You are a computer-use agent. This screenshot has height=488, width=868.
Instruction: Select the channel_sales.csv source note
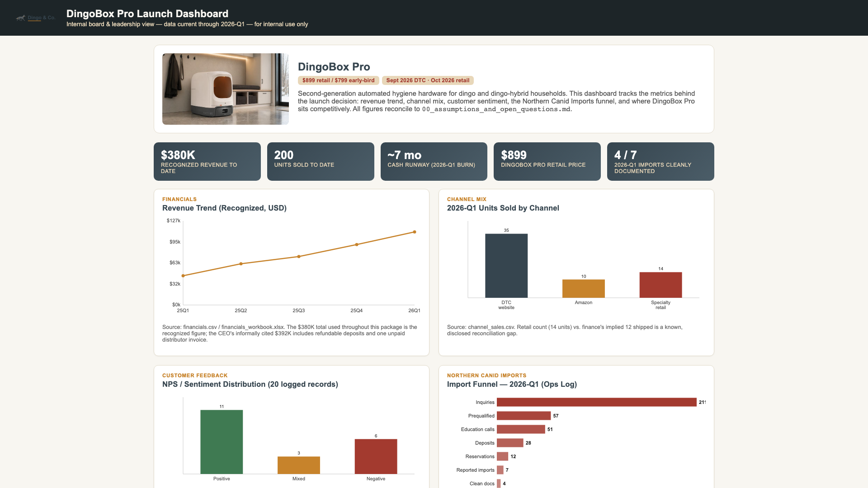(x=565, y=330)
